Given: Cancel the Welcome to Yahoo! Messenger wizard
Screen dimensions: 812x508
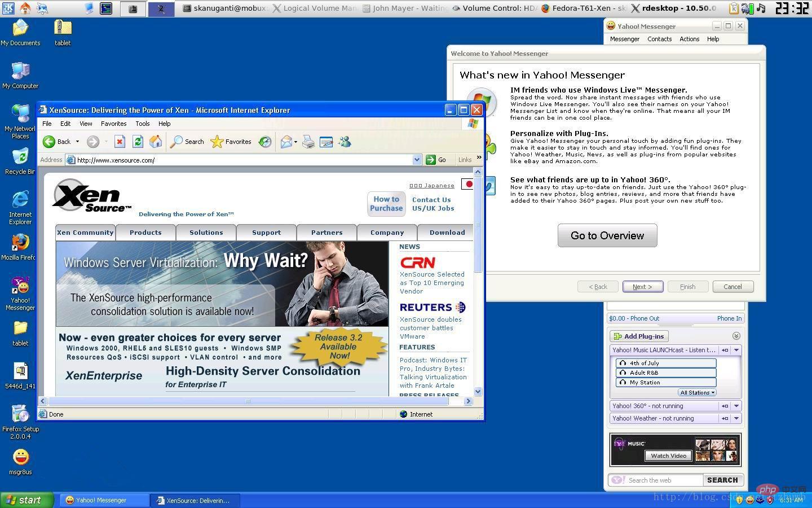Looking at the screenshot, I should point(732,287).
